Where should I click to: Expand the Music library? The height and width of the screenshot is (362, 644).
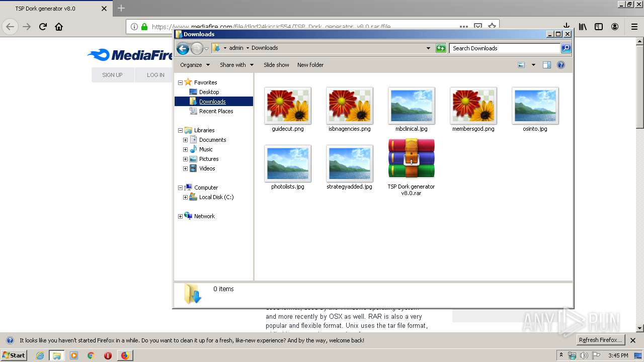185,149
